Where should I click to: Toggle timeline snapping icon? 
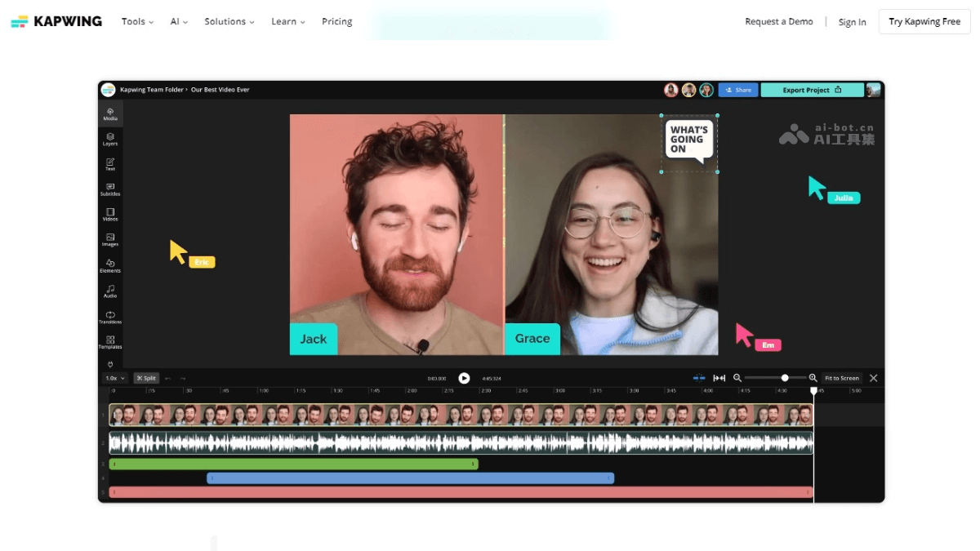(x=699, y=378)
